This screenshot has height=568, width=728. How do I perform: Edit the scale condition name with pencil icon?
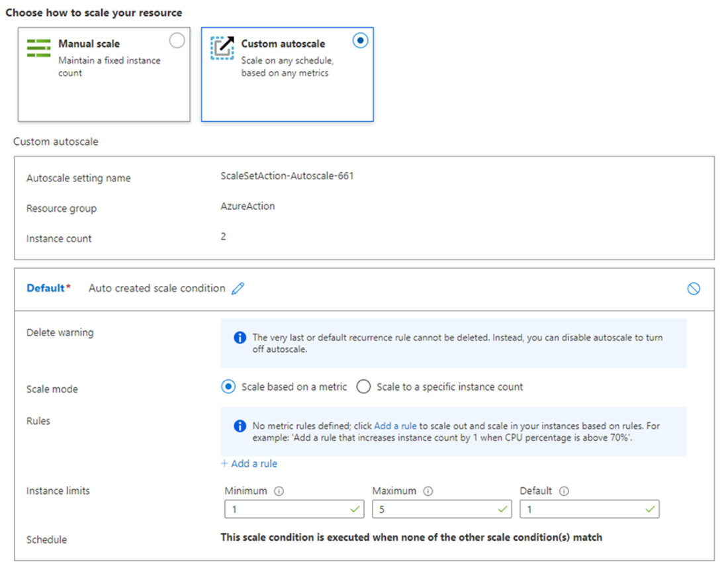click(x=238, y=289)
